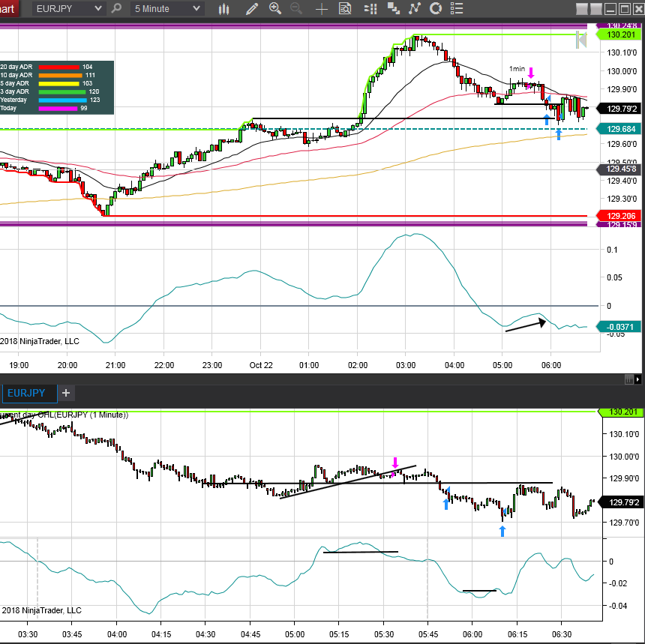The image size is (645, 644).
Task: Click the 05:15 time label on lower chart
Action: point(339,634)
